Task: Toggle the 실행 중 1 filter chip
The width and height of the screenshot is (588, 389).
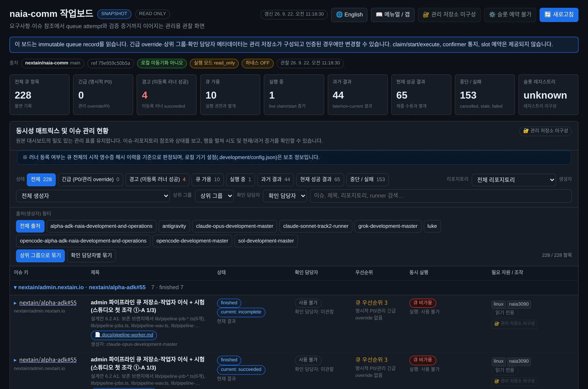Action: point(240,179)
